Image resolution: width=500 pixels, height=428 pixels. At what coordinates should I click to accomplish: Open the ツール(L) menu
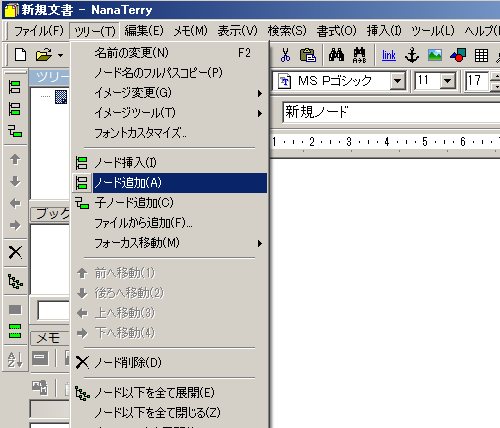433,31
